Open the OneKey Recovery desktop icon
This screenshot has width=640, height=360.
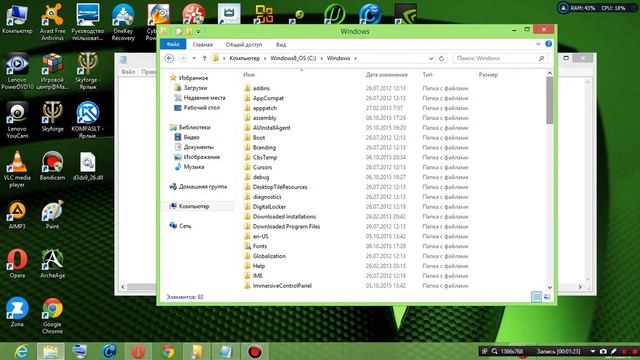click(x=123, y=21)
